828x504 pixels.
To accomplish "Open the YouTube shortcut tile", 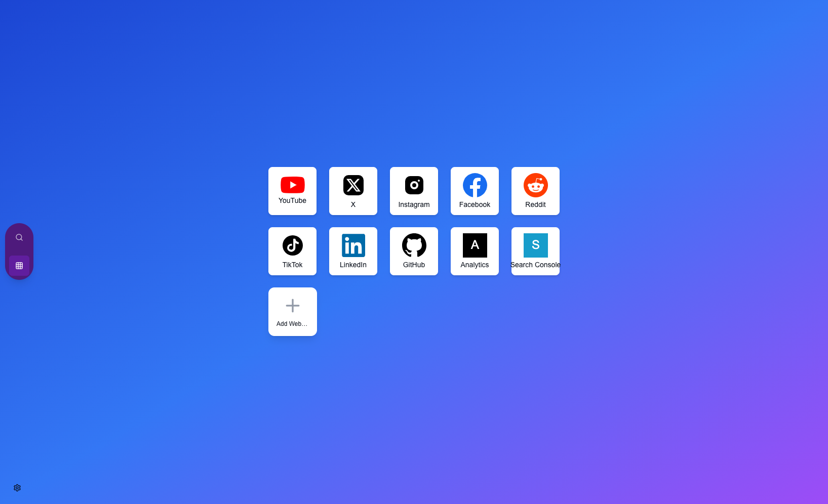I will (x=292, y=191).
